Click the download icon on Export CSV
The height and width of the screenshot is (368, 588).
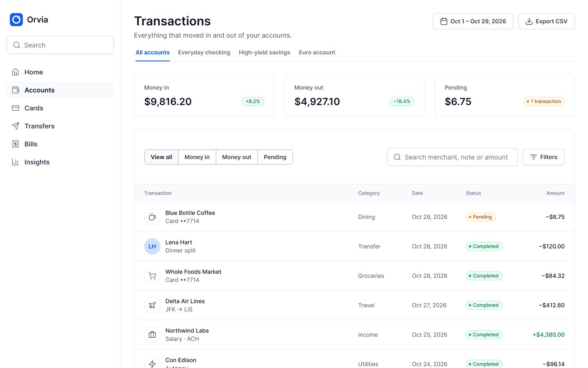coord(529,21)
